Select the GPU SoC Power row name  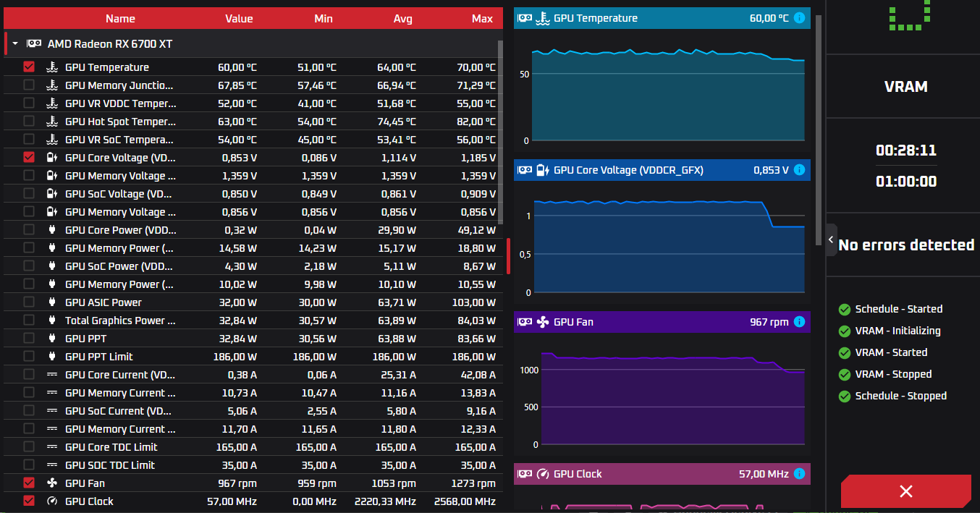point(119,266)
